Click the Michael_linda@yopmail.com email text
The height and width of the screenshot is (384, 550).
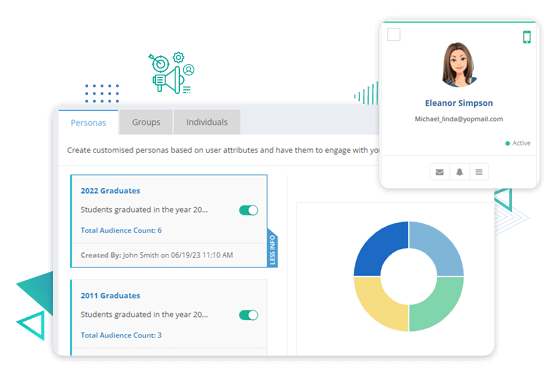pyautogui.click(x=459, y=119)
